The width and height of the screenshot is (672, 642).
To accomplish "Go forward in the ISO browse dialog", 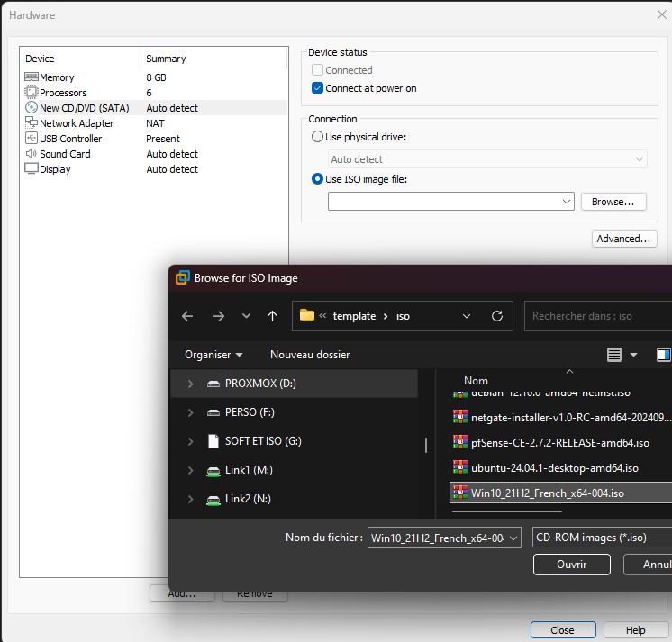I will (219, 316).
